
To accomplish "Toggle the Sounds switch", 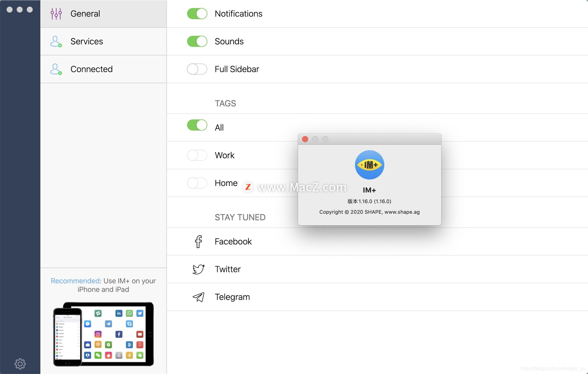I will tap(197, 41).
